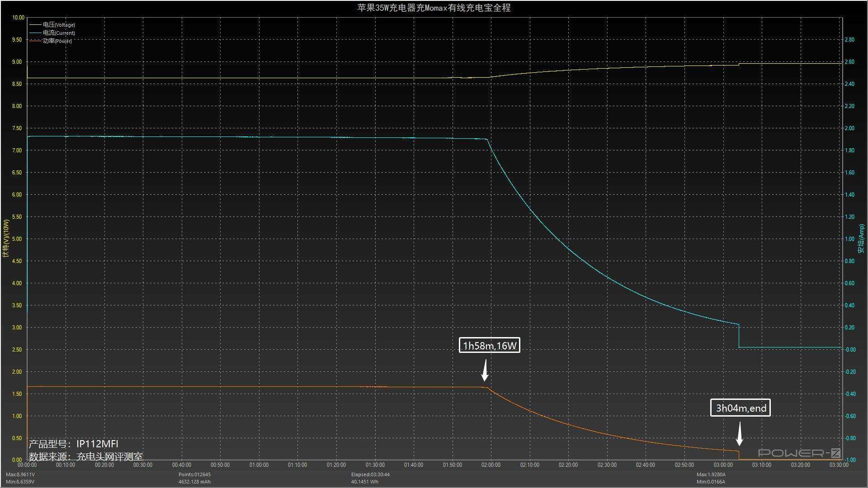Click the 5.00 left axis tick label
868x488 pixels.
[17, 239]
